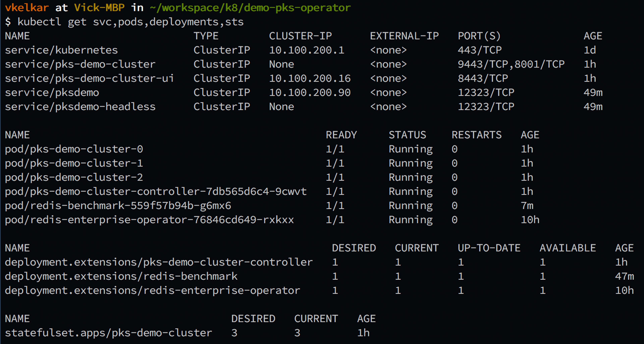The height and width of the screenshot is (344, 644).
Task: Click pod/redis-enterprise-operator-76846cd649-rxkxx name
Action: (149, 220)
